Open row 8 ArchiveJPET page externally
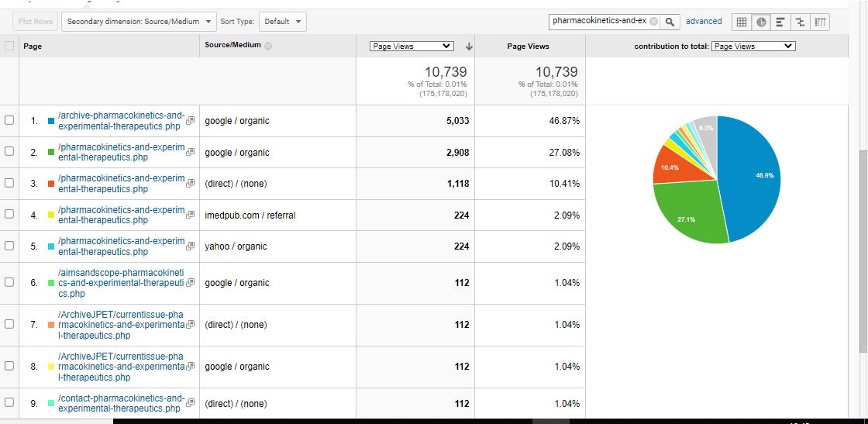The height and width of the screenshot is (424, 868). (191, 366)
